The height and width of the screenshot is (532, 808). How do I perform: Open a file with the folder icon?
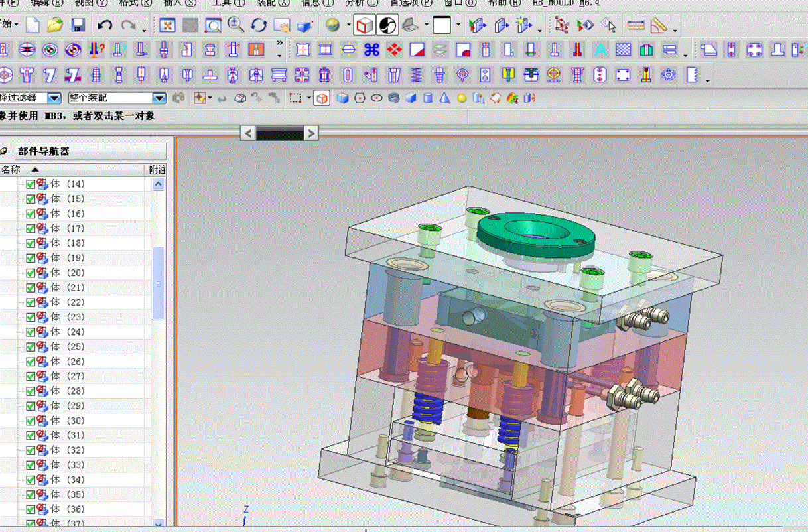point(54,25)
